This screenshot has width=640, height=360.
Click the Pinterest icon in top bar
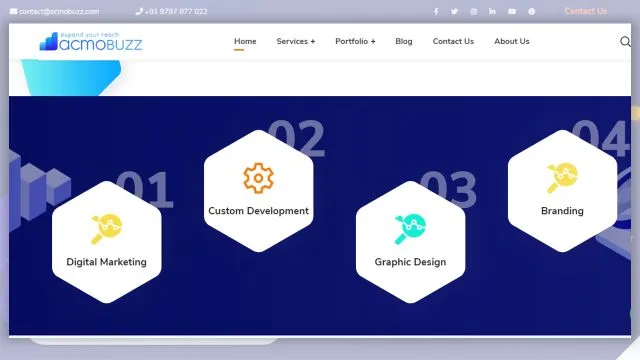coord(531,11)
